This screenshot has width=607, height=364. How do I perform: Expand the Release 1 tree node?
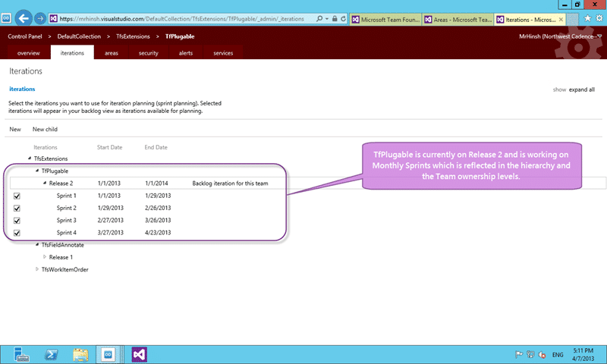[x=45, y=257]
